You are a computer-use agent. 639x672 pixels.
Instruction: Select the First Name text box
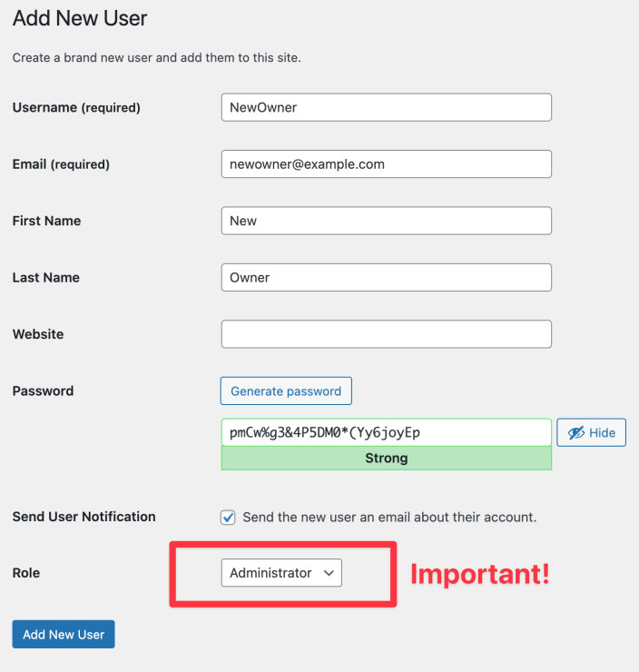coord(386,221)
